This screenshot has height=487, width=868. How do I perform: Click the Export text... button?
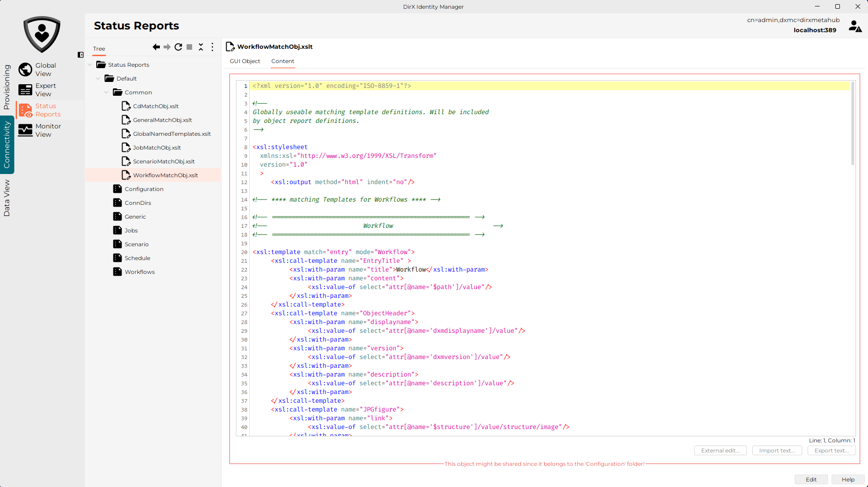pos(832,451)
